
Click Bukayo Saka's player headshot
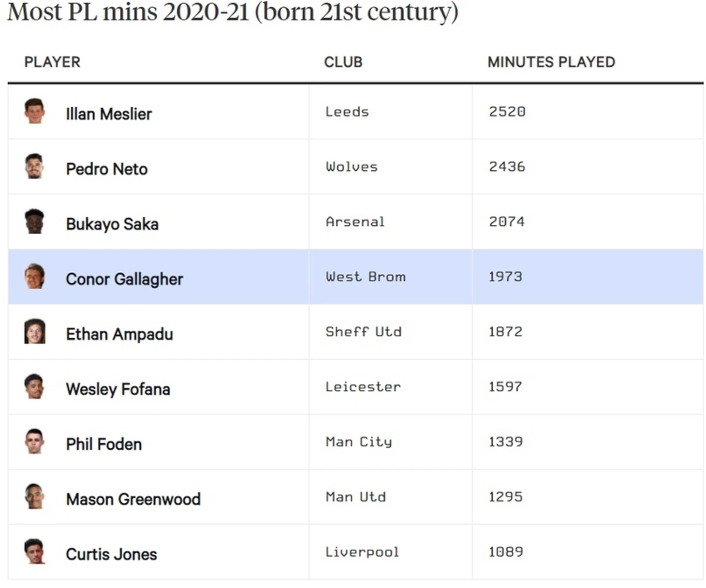tap(34, 221)
